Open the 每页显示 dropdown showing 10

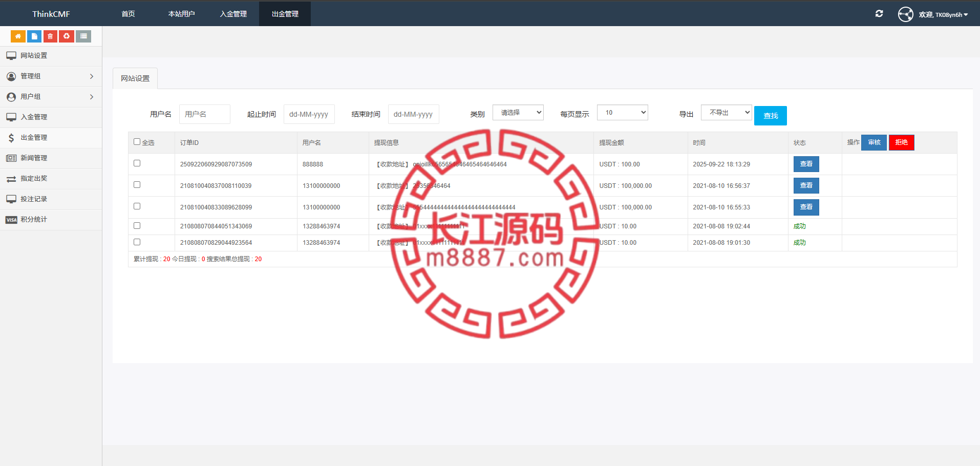coord(623,113)
